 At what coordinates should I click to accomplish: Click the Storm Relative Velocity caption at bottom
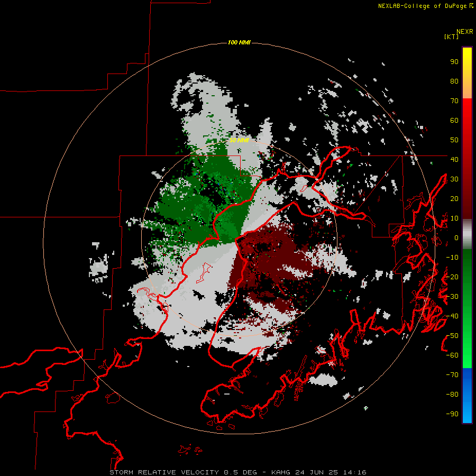click(x=237, y=472)
